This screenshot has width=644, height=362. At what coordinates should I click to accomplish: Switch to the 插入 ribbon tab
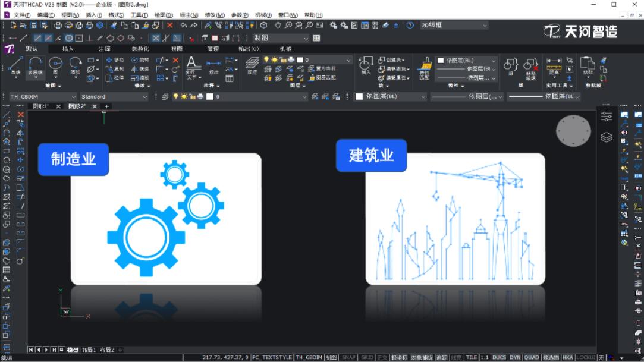[x=68, y=49]
